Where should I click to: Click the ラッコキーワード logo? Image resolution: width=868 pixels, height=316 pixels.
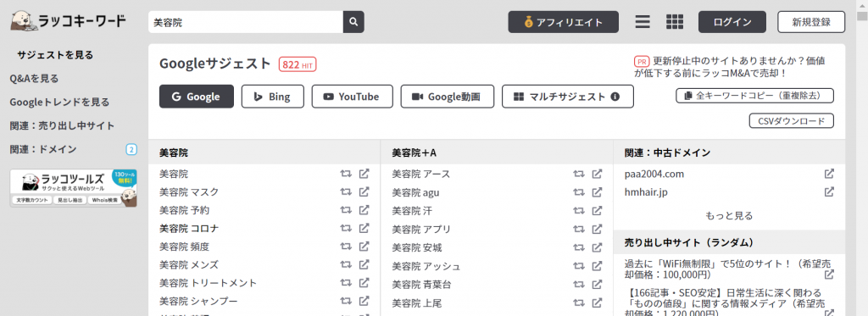[68, 21]
